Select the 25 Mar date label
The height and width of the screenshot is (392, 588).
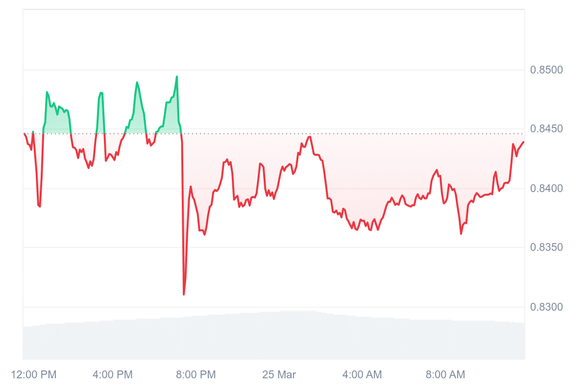coord(279,375)
